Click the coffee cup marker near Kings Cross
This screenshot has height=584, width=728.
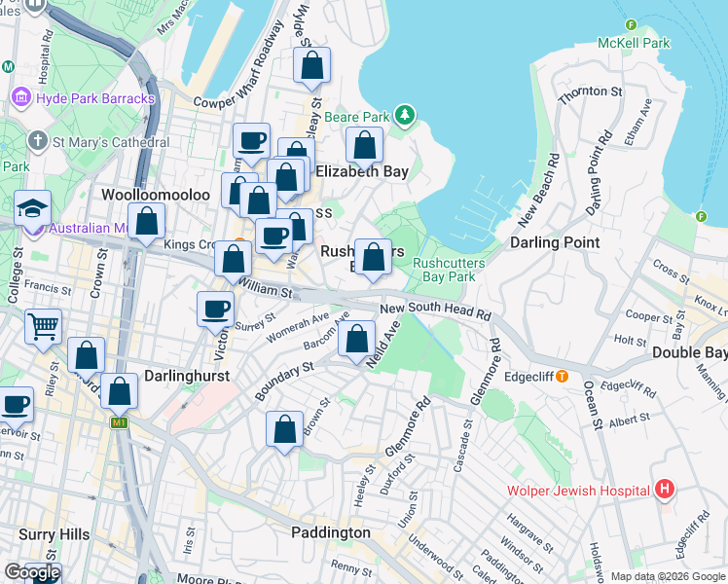pos(273,237)
